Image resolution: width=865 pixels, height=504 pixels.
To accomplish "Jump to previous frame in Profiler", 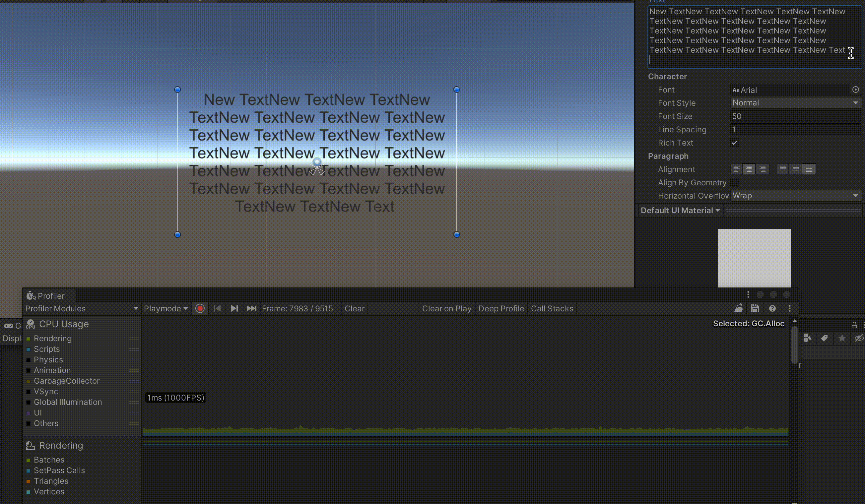I will point(217,308).
